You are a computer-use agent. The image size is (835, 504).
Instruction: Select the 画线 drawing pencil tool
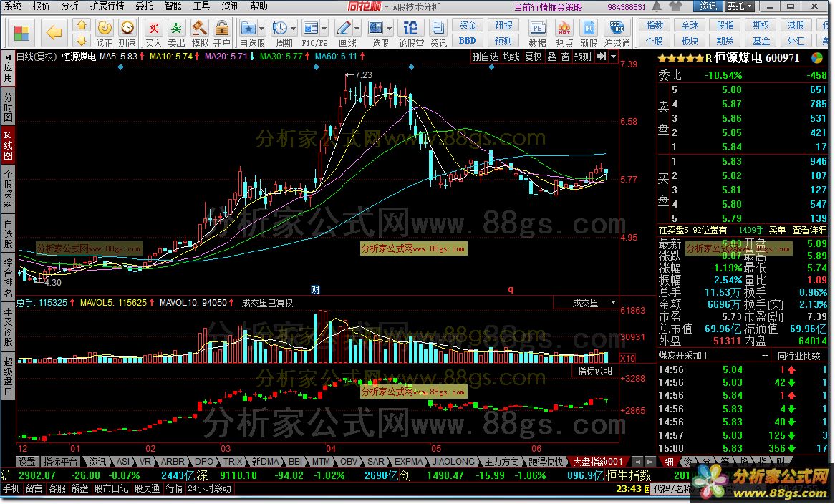(344, 28)
